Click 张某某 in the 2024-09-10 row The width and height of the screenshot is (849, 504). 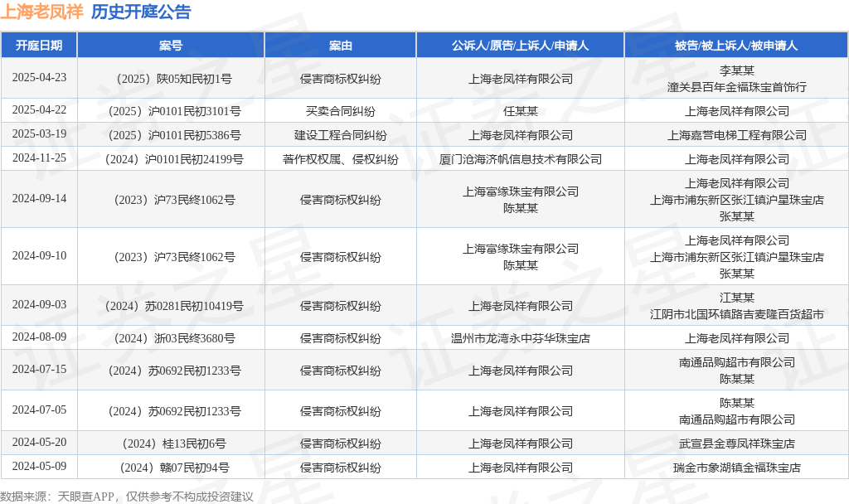click(x=736, y=274)
